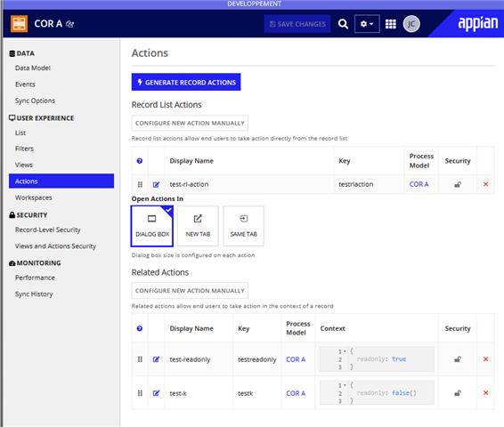Select Actions in the sidebar
Viewport: 504px width, 427px height.
[x=61, y=181]
